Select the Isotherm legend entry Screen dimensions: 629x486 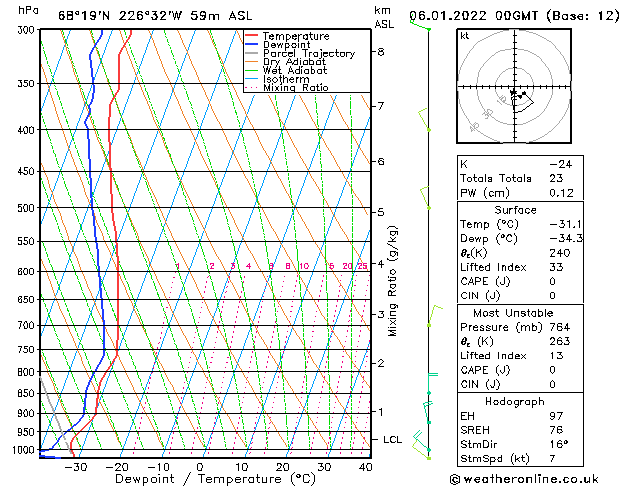point(277,79)
